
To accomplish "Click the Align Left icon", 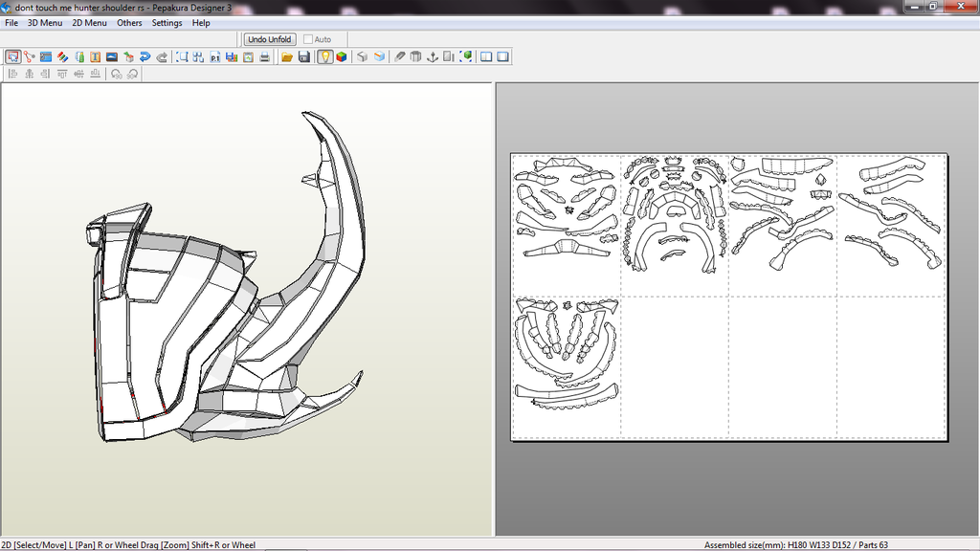I will 12,74.
